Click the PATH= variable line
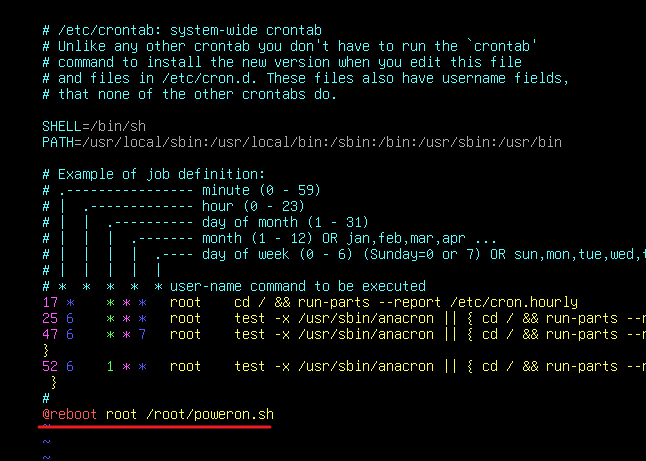The image size is (646, 461). pos(302,142)
